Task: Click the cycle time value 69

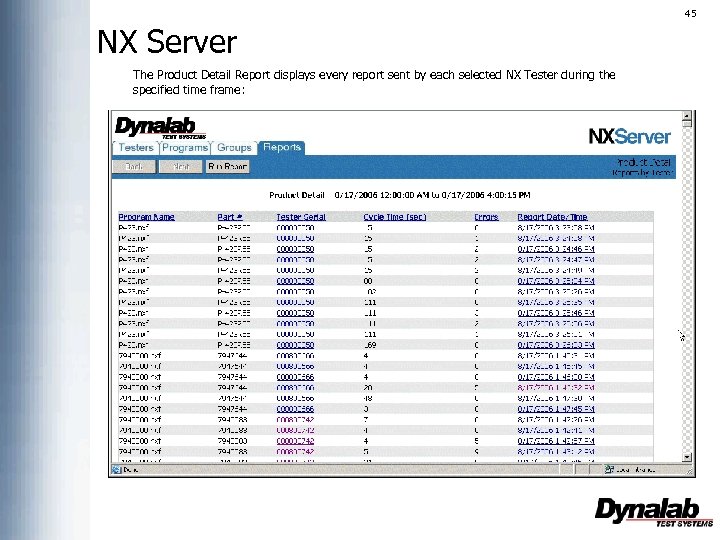Action: point(370,345)
